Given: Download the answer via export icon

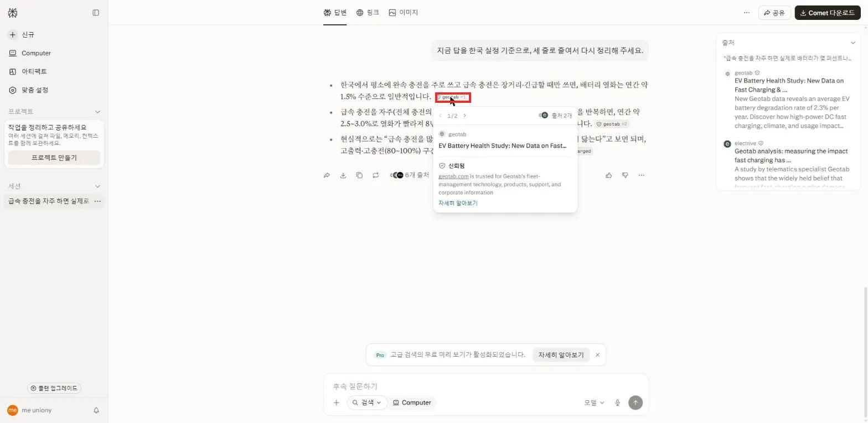Looking at the screenshot, I should click(x=343, y=175).
